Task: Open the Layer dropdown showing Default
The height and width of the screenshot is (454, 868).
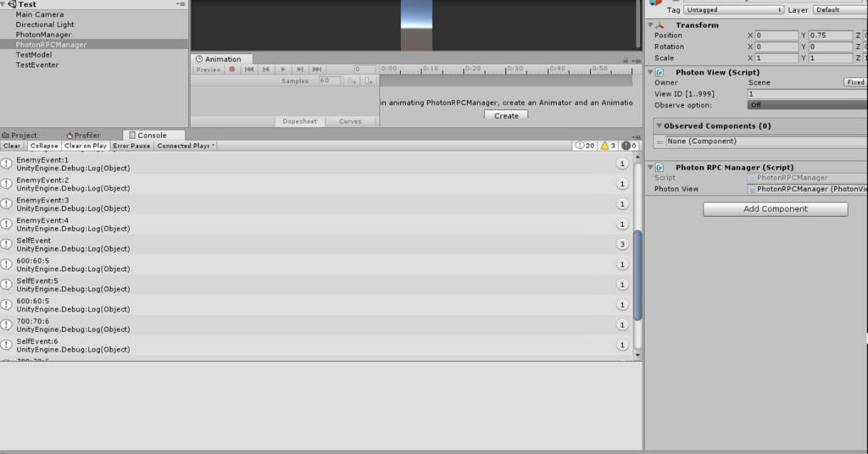Action: (x=840, y=10)
